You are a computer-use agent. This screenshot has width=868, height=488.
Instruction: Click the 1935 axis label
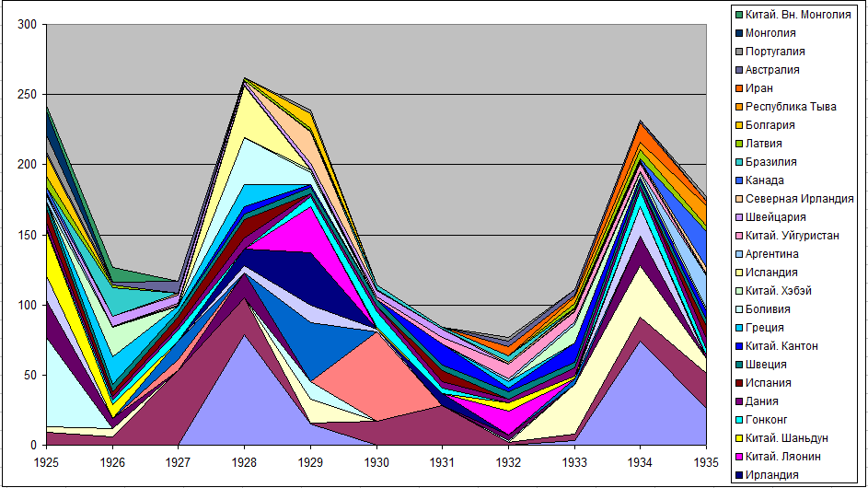(706, 462)
